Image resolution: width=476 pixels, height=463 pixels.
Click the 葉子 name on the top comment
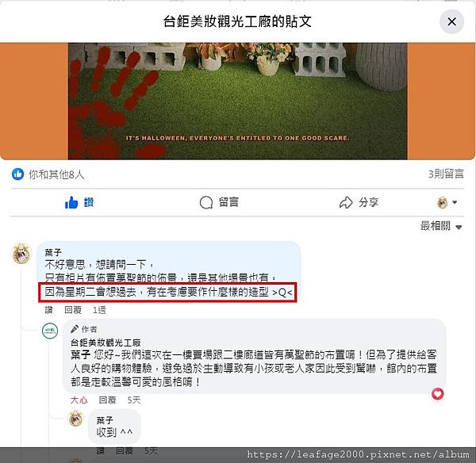tap(53, 252)
